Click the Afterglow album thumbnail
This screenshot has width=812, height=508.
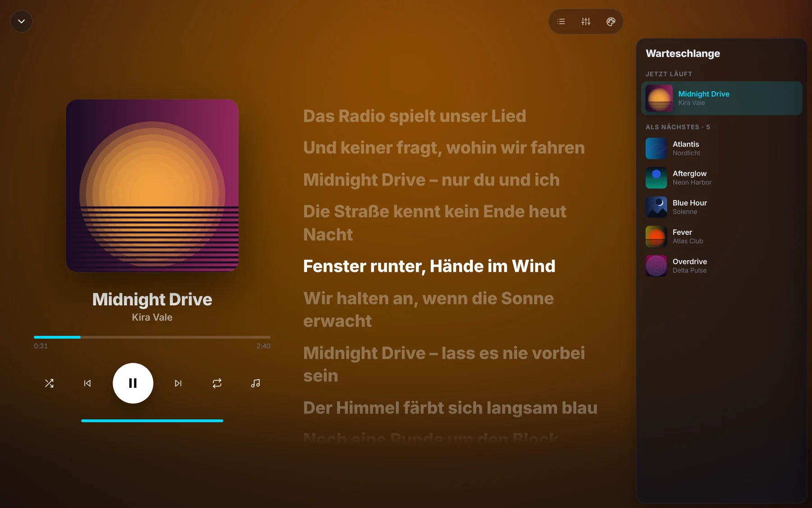[x=656, y=177]
